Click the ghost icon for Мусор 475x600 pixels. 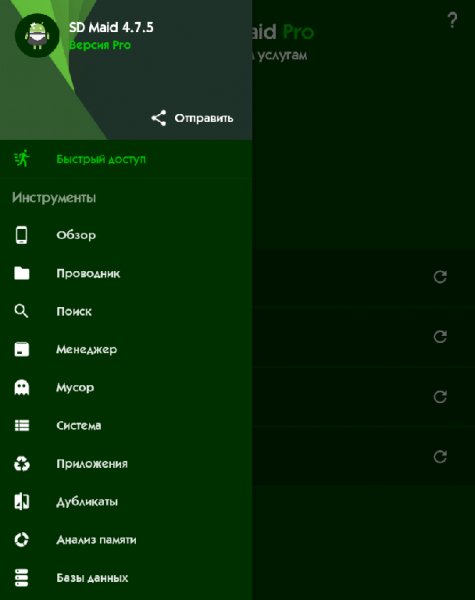tap(22, 387)
